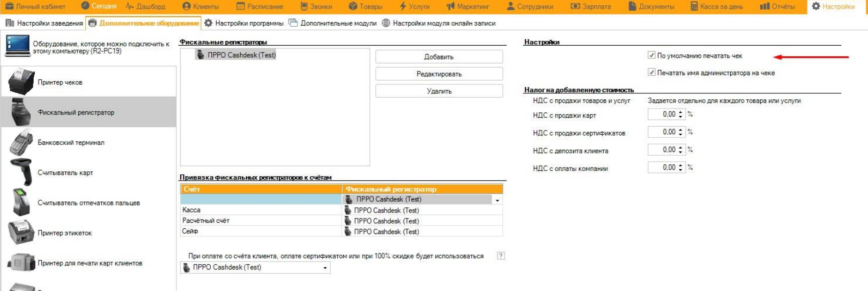Click the Фискальный регистратор device icon
Image resolution: width=868 pixels, height=291 pixels.
point(21,113)
